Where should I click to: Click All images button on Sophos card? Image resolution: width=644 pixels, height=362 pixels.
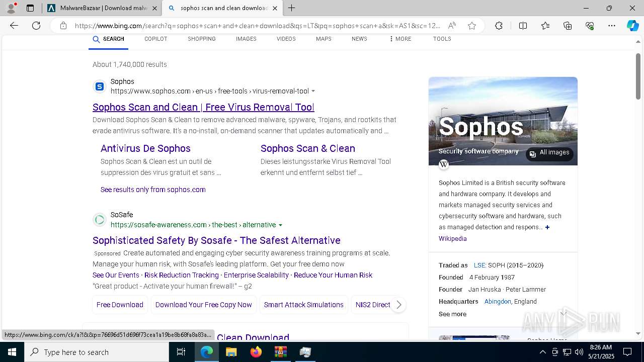pyautogui.click(x=549, y=153)
